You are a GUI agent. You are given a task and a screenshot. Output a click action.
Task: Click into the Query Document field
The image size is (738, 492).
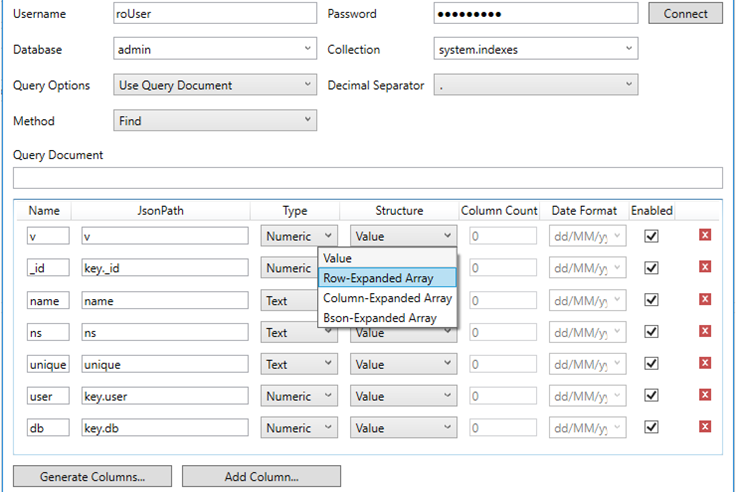(367, 178)
